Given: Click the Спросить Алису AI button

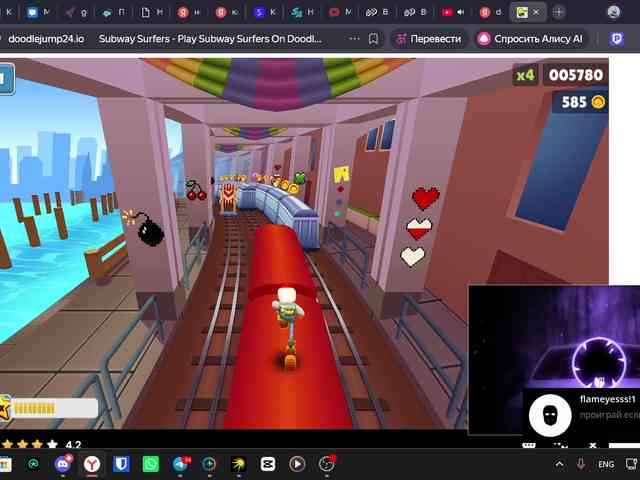Looking at the screenshot, I should (531, 39).
